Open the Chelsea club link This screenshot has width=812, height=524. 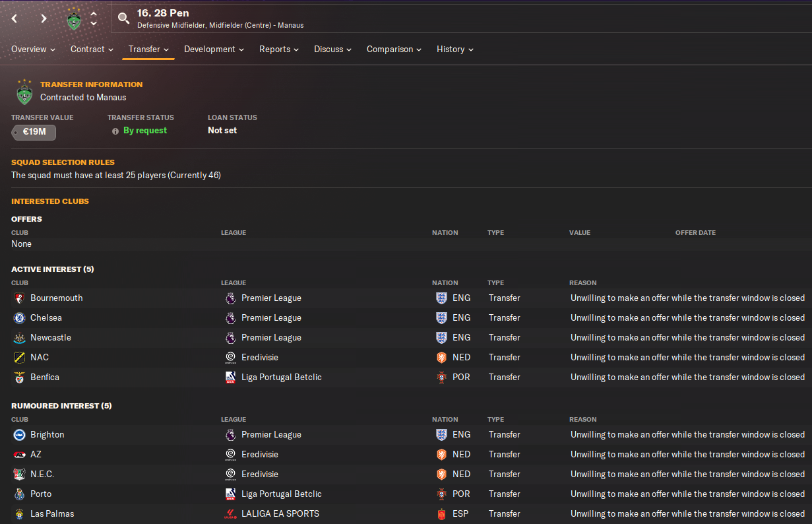(x=46, y=318)
